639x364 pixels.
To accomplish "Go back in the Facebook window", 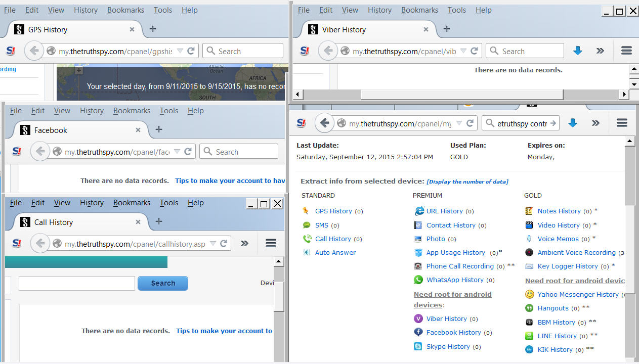I will pyautogui.click(x=40, y=152).
